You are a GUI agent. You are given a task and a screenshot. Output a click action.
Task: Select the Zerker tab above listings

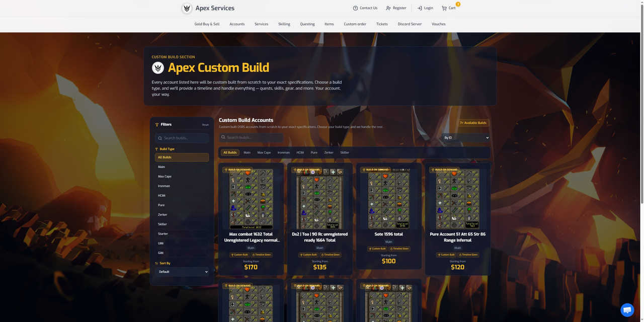(x=329, y=152)
